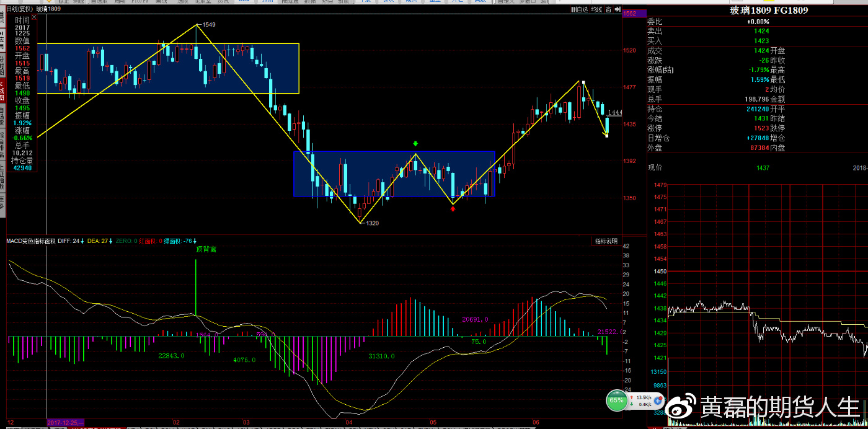Click the green 顶背离 divergence label
868x429 pixels.
coord(206,249)
